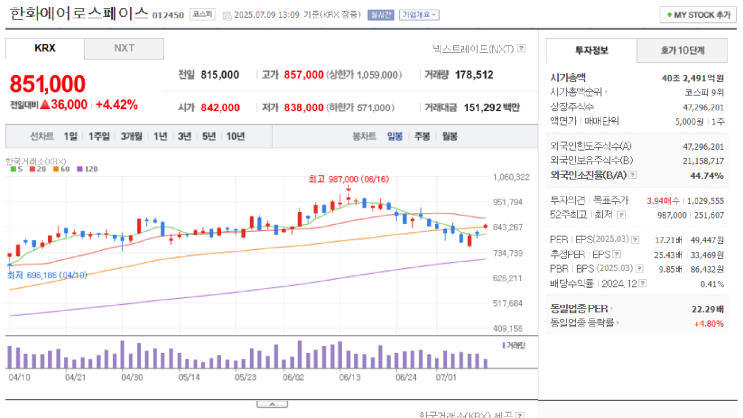This screenshot has height=418, width=743.
Task: Open 시가총액순위 arrow link
Action: coord(606,92)
